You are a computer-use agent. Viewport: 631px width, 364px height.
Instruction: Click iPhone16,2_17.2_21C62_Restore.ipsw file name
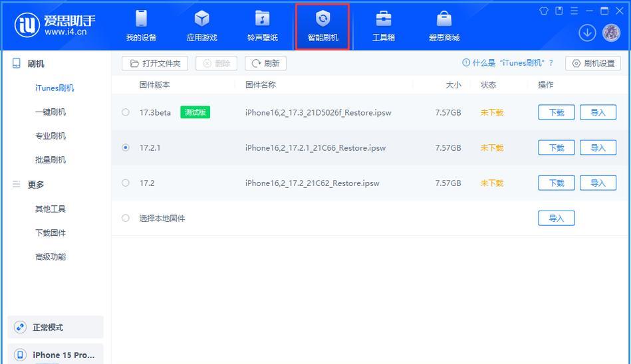tap(313, 183)
